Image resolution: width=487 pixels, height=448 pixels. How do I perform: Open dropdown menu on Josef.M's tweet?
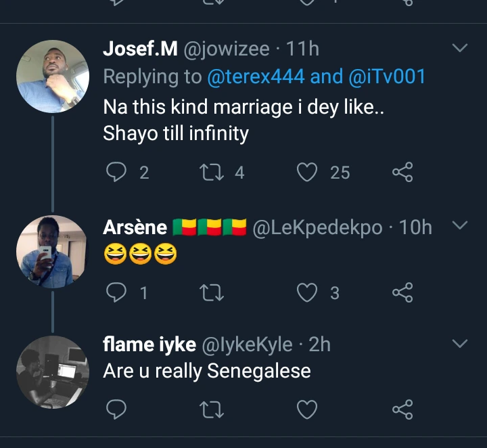click(459, 49)
